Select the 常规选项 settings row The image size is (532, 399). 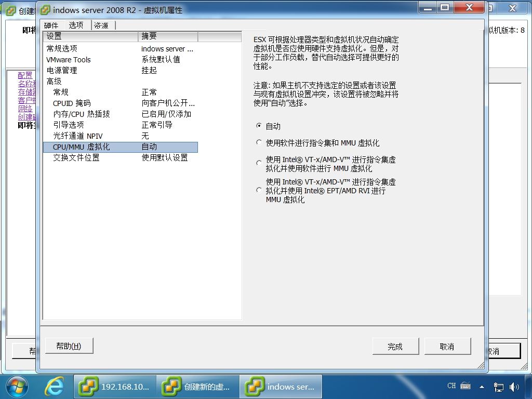coord(121,48)
